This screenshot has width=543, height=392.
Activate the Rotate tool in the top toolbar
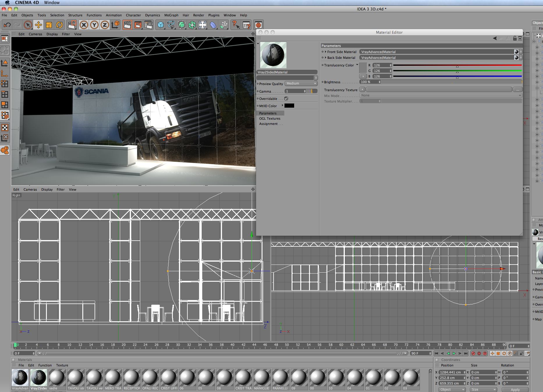point(59,25)
